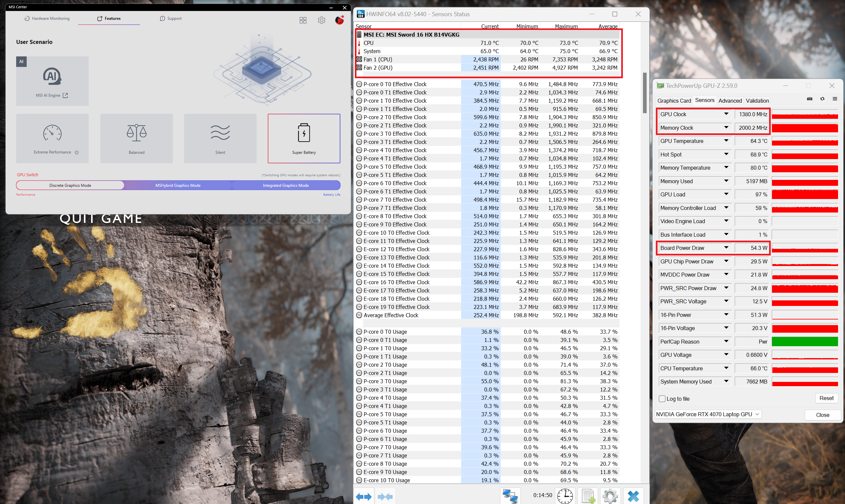The image size is (845, 504).
Task: Click PerfCap Reason green graph bar
Action: click(x=805, y=342)
